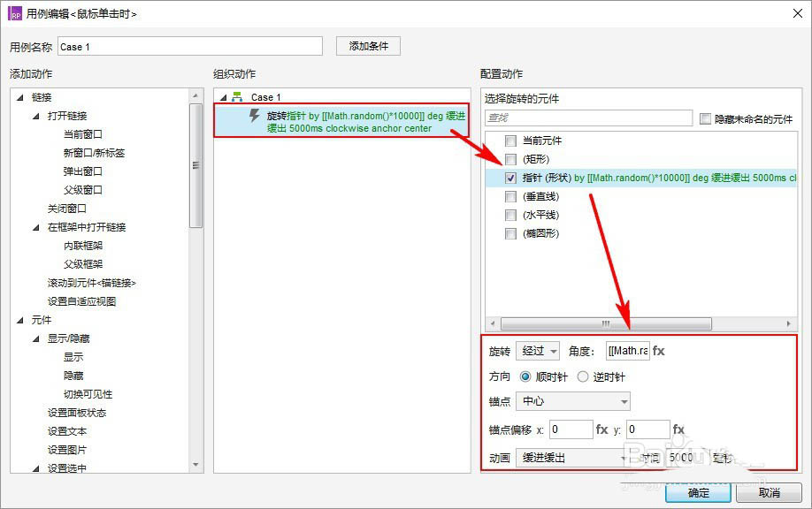This screenshot has width=812, height=509.
Task: Select 新窗口/新标签 action
Action: [94, 153]
